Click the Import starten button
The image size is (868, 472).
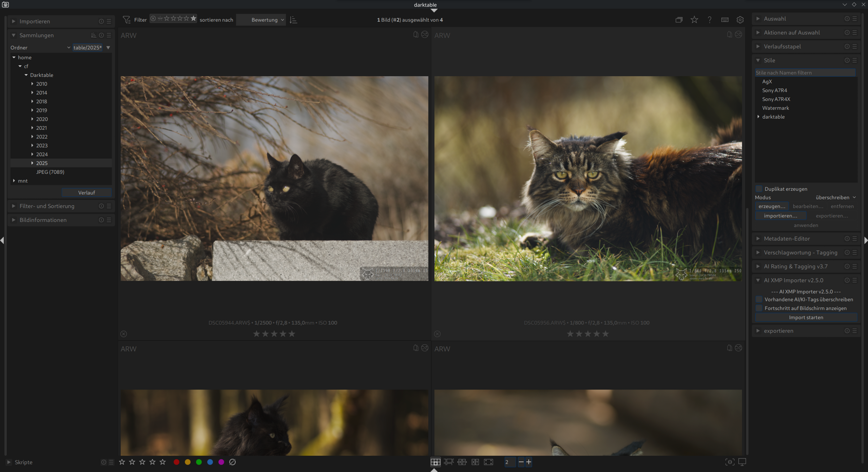click(x=806, y=317)
